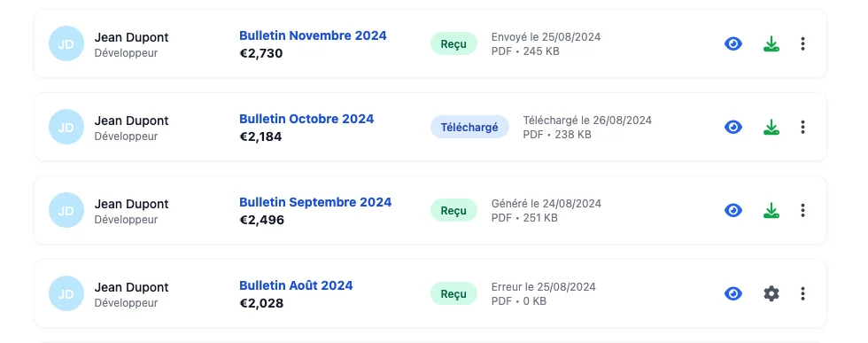Viewport: 868px width, 343px height.
Task: View the Bulletin Octobre 2024 via eye icon
Action: [733, 127]
